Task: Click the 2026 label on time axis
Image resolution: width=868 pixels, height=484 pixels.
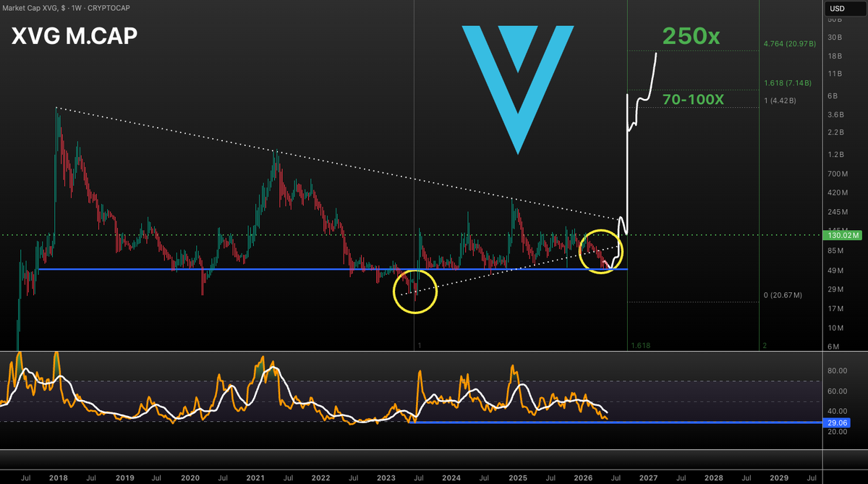Action: pyautogui.click(x=583, y=478)
